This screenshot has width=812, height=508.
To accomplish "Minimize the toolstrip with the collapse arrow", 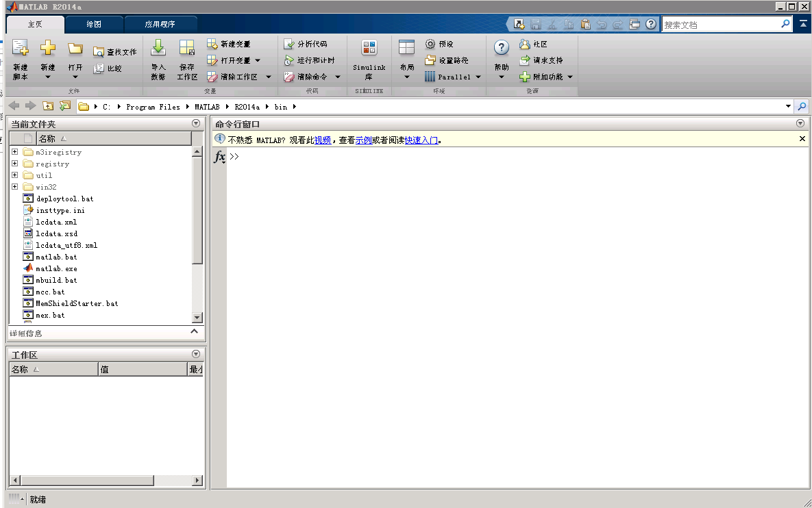I will click(x=803, y=24).
